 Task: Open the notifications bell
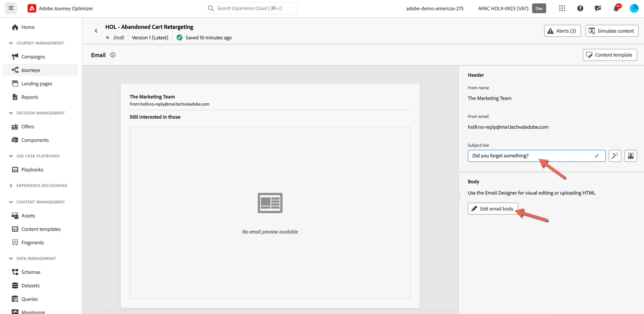(616, 8)
